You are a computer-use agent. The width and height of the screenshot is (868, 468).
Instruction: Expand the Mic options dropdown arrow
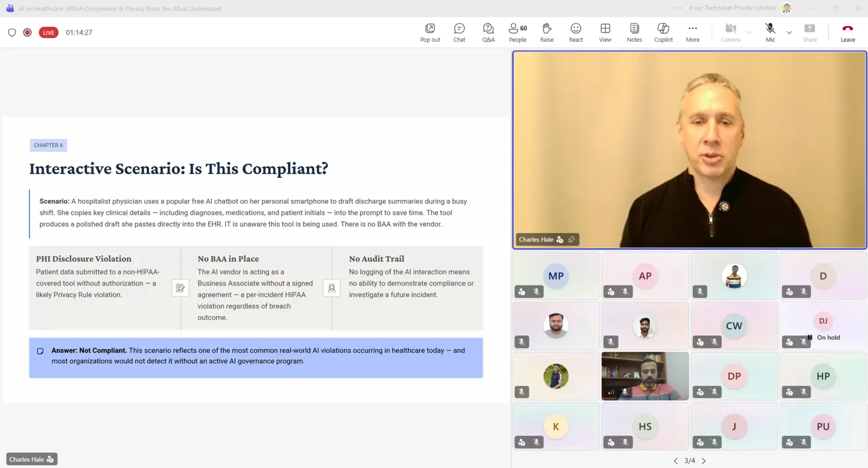[x=789, y=32]
